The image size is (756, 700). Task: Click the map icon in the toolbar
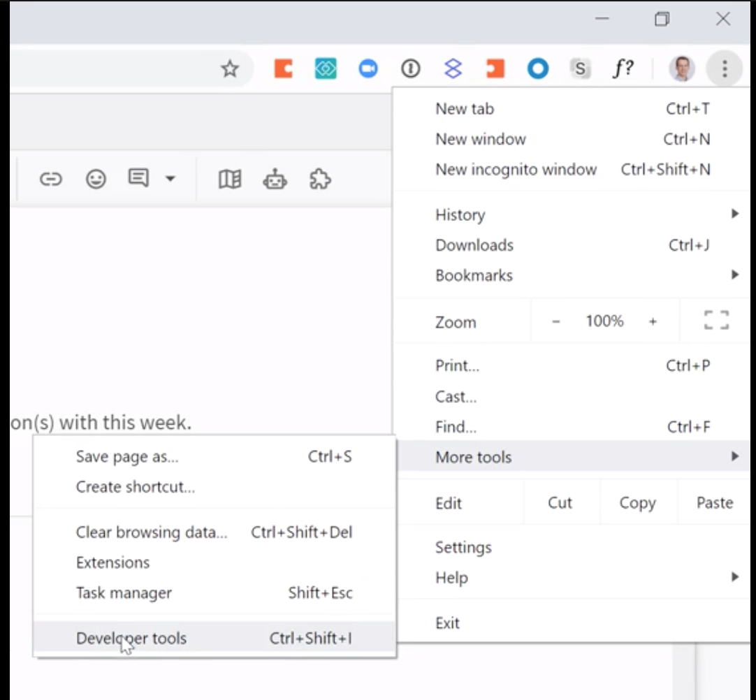pos(229,179)
